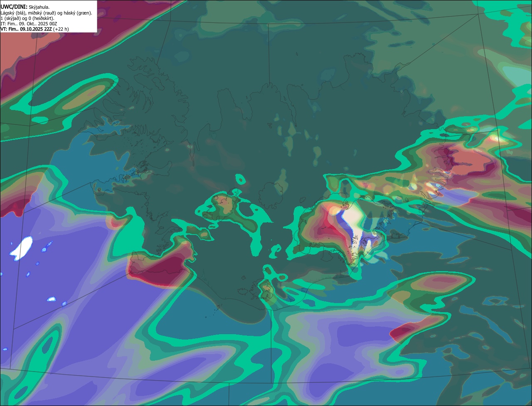Click the 'VT: Fim.. 09.10.2025 22Z (+22 h)' line
Viewport: 532px width, 406px height.
[x=35, y=29]
